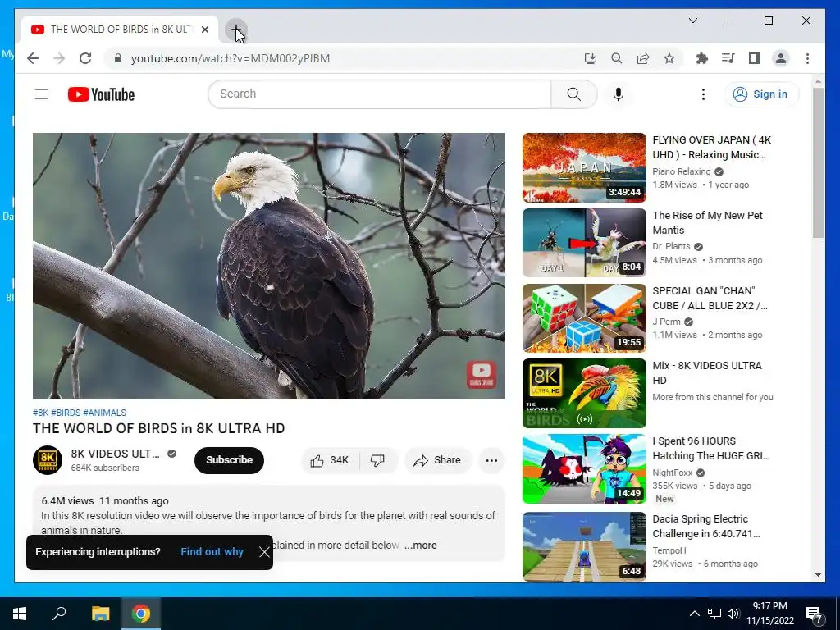Open File Explorer from taskbar

pos(100,614)
